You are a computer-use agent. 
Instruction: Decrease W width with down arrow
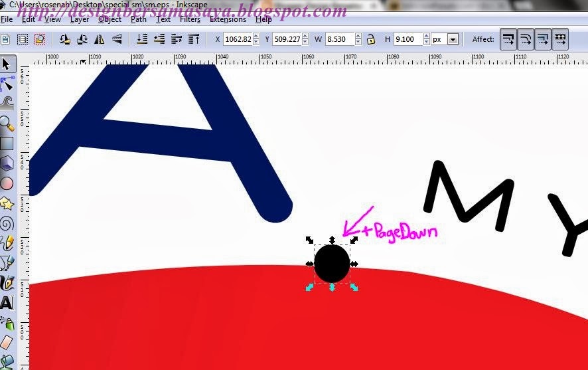[x=358, y=42]
